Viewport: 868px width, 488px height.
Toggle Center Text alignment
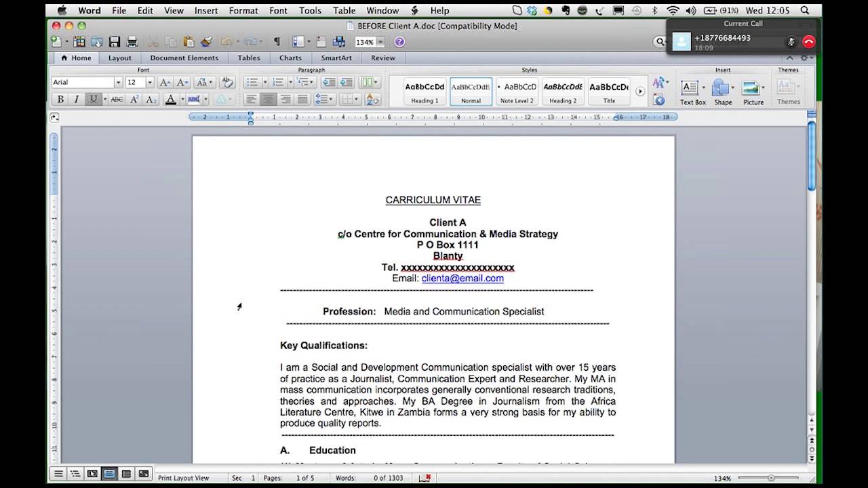[269, 100]
